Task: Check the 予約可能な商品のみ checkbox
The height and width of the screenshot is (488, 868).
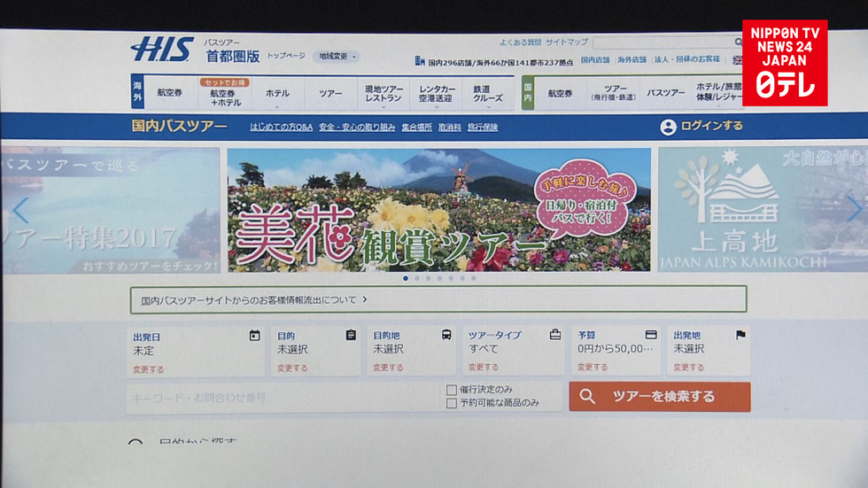Action: coord(451,403)
